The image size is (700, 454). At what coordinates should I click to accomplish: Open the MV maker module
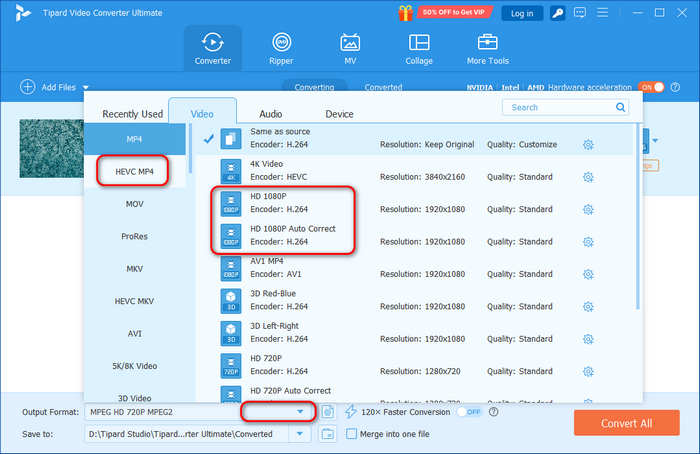pos(350,48)
